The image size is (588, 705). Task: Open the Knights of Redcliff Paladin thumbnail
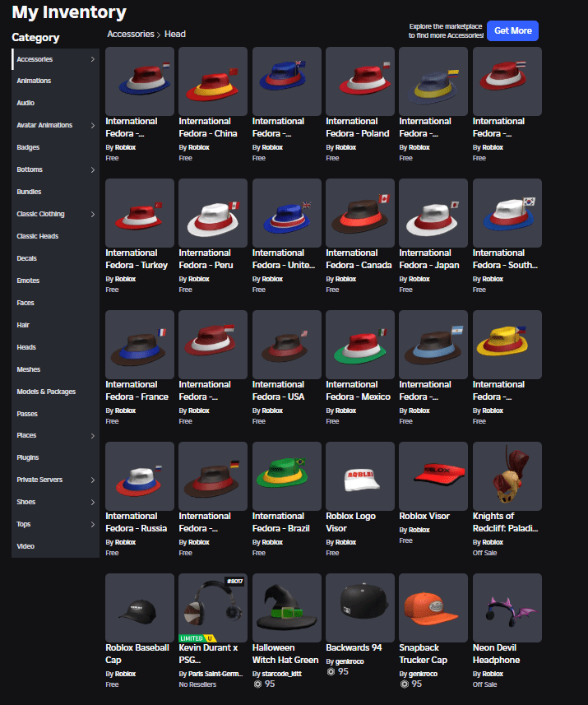pyautogui.click(x=507, y=475)
